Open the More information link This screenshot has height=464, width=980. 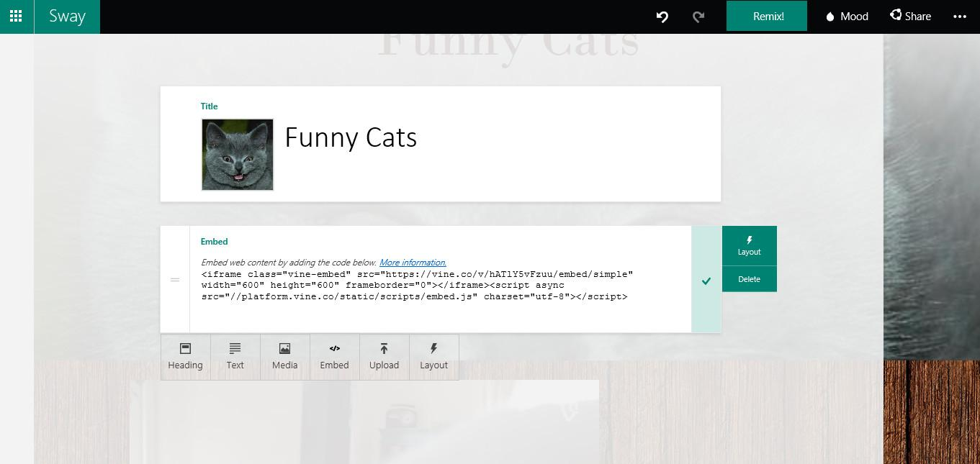coord(413,263)
